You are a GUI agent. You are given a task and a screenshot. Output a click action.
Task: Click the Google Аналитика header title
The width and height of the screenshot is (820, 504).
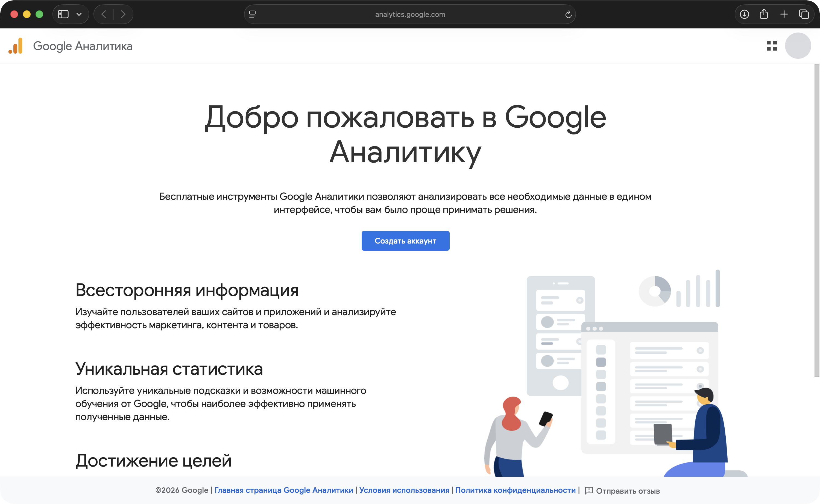click(83, 46)
